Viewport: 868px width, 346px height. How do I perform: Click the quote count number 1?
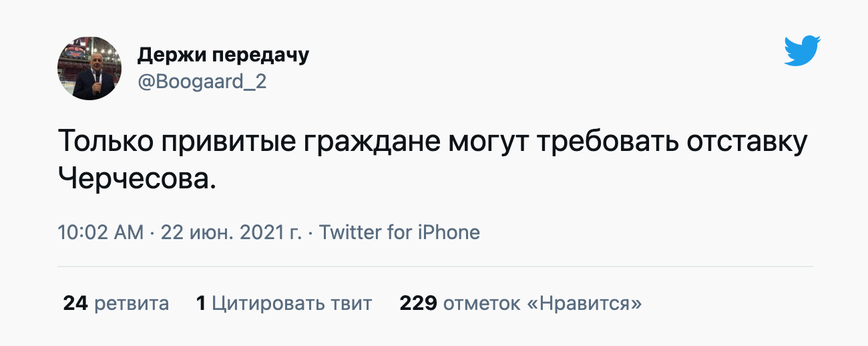tap(200, 303)
